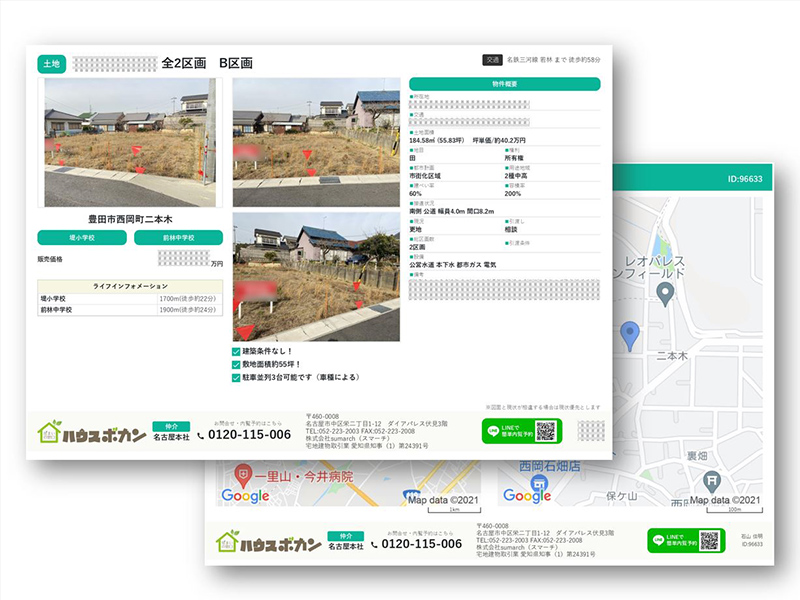Click the 全2区画 B区画 title
Image resolution: width=800 pixels, height=600 pixels.
207,63
